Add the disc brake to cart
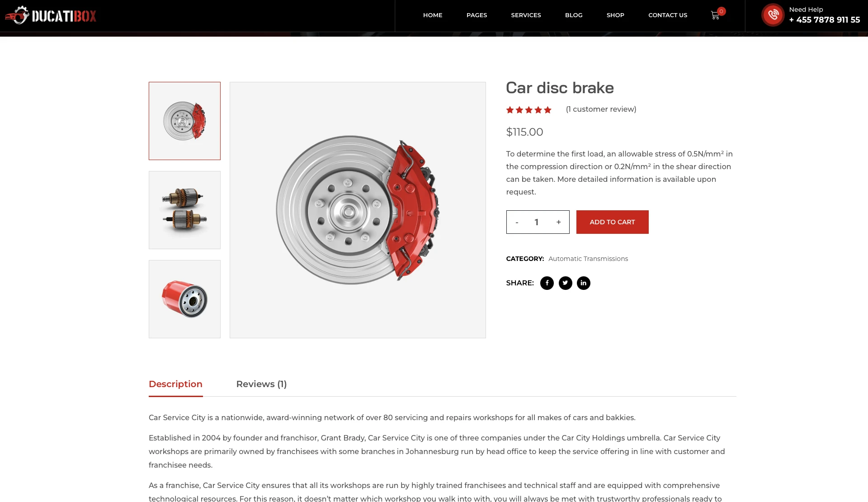 point(613,222)
